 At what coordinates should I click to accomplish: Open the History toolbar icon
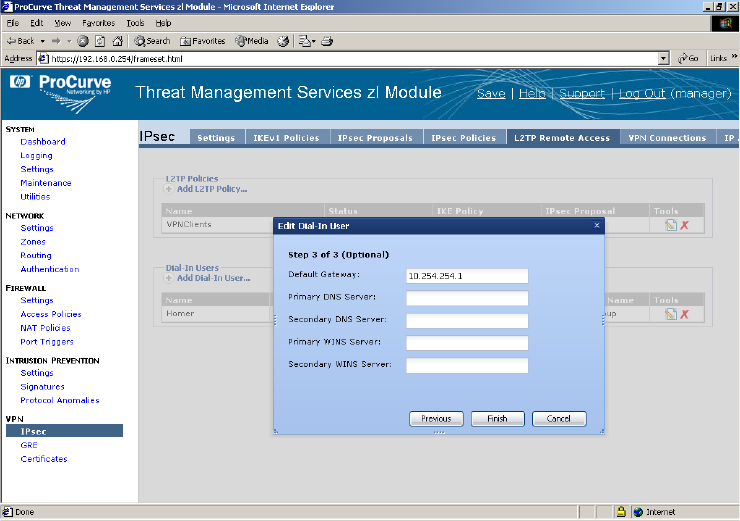point(283,41)
